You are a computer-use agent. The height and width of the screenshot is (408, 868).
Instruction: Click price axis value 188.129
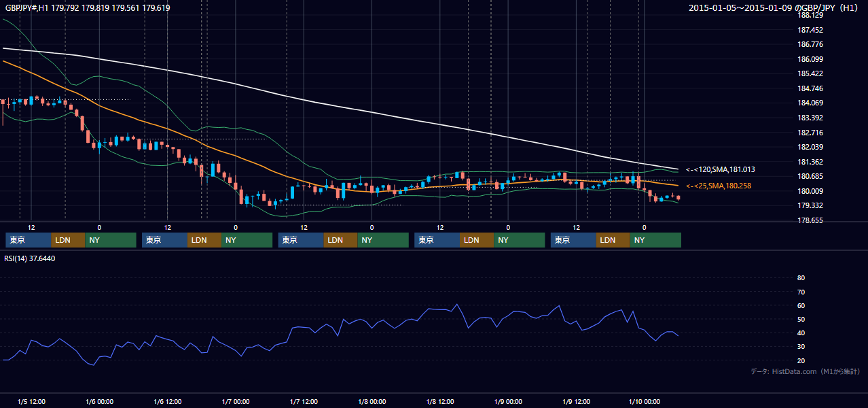click(810, 15)
